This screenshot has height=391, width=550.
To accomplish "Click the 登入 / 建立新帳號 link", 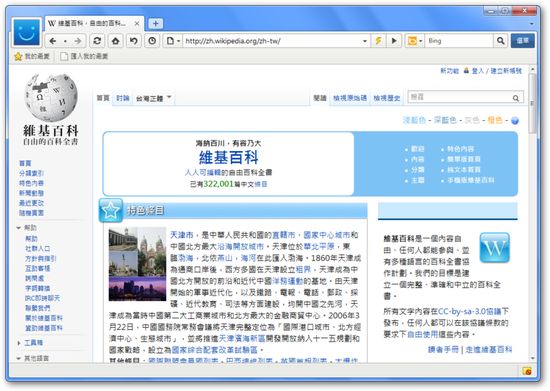I will tap(497, 71).
